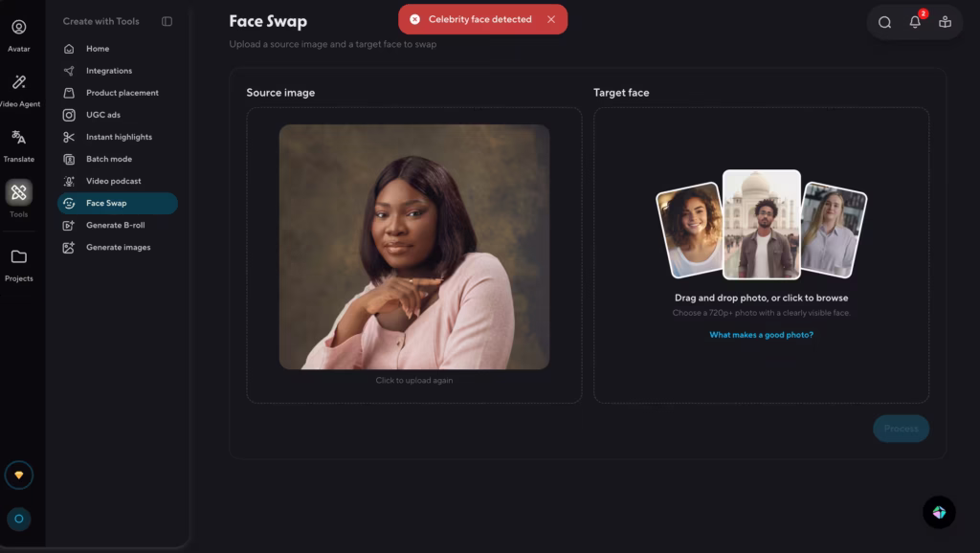This screenshot has width=980, height=553.
Task: Open the gift rewards icon
Action: (x=945, y=22)
